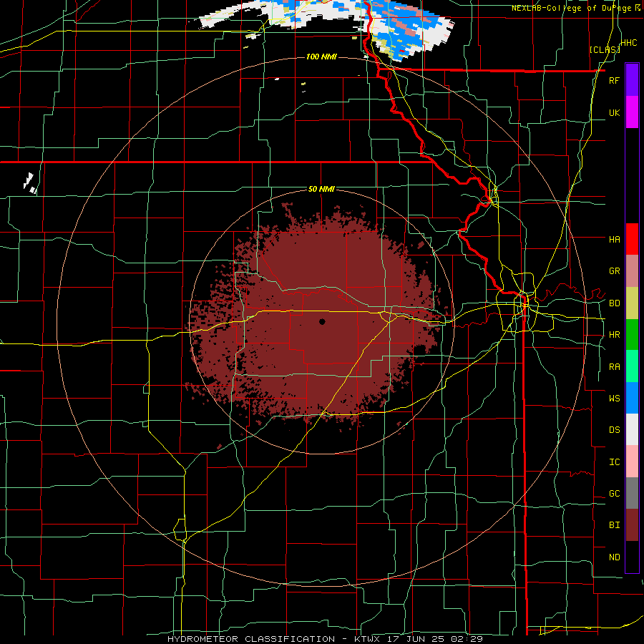Click the 'HR' legend label
This screenshot has width=644, height=644.
coord(614,335)
